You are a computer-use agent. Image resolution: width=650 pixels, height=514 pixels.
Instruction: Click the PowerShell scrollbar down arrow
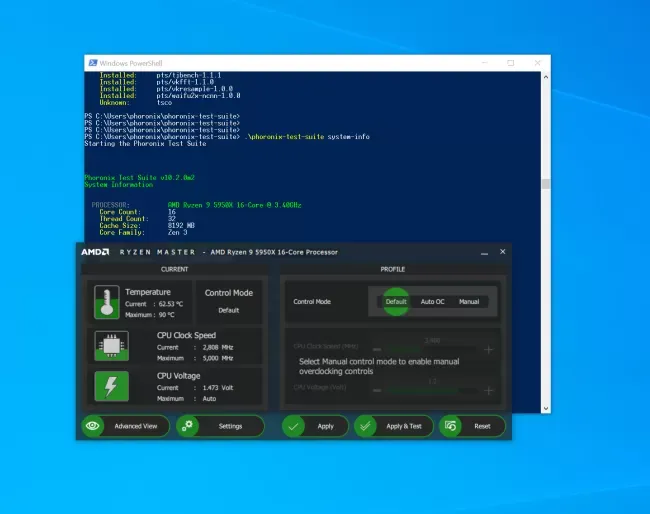(x=546, y=408)
